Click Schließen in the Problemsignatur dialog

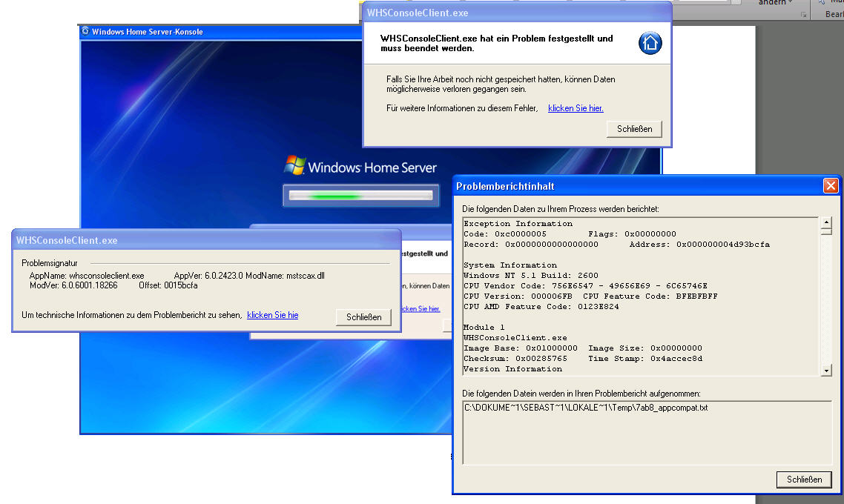(x=363, y=317)
